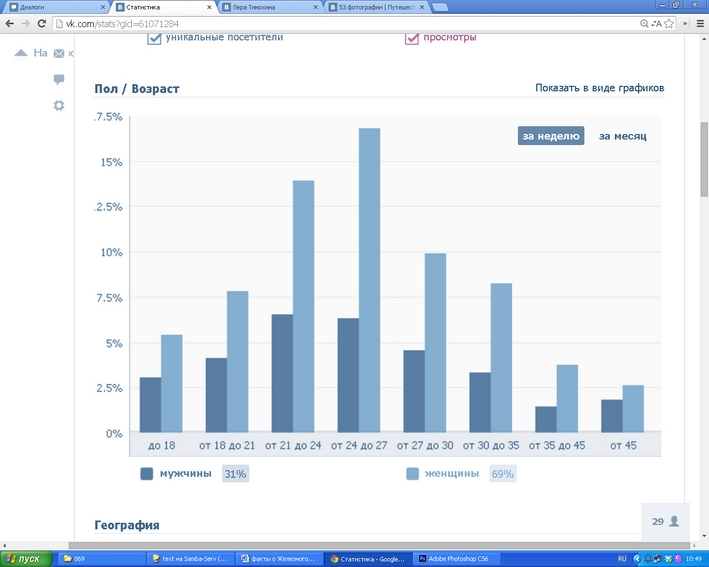Toggle the "уникальные посетители" checkbox

155,38
